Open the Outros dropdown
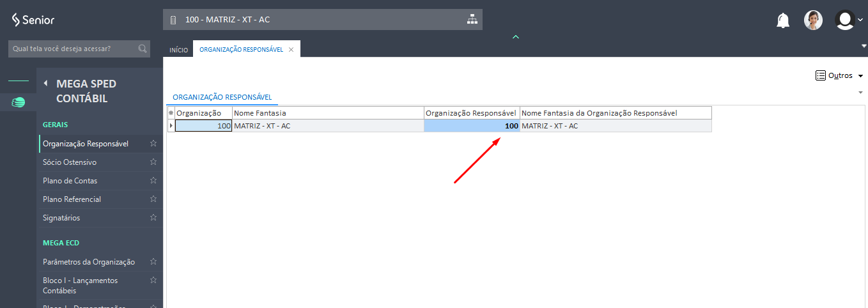 (x=839, y=75)
